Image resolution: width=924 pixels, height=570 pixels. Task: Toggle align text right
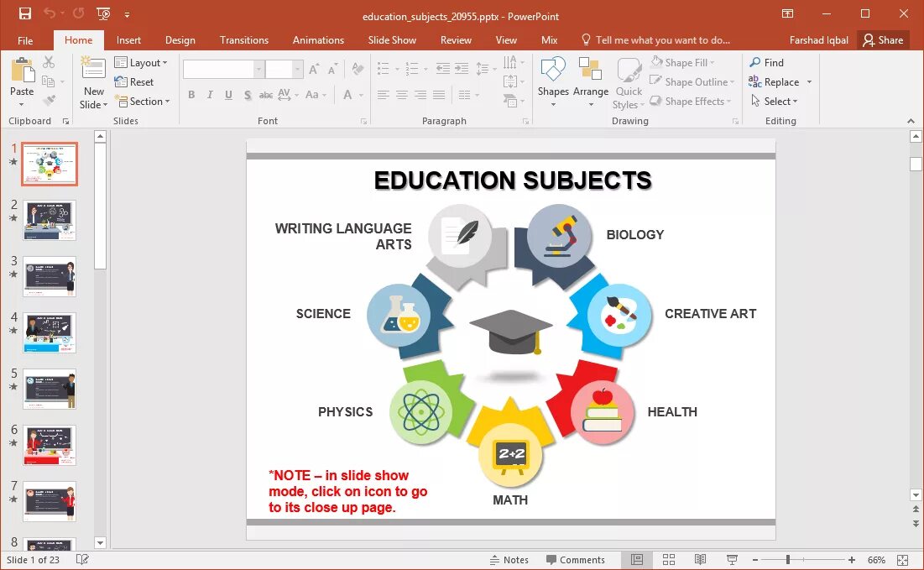pos(420,95)
